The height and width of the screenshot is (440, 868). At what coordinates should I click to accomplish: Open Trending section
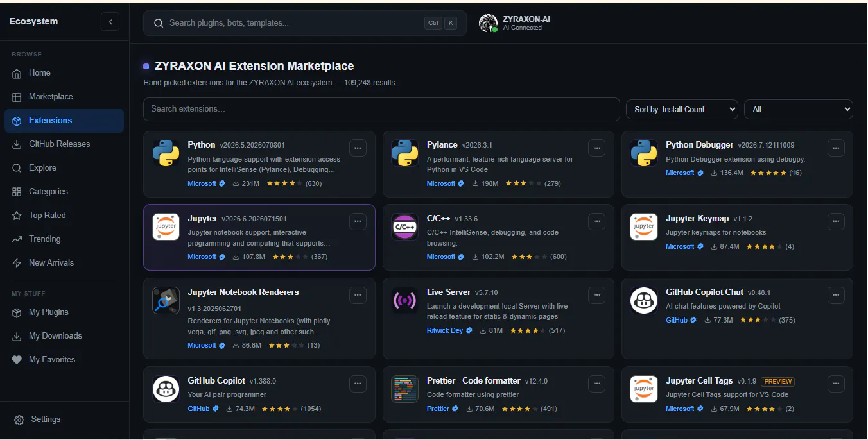click(64, 239)
